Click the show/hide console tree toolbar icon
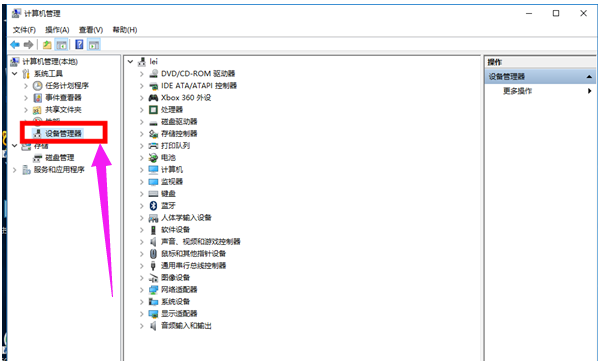Image resolution: width=598 pixels, height=361 pixels. coord(61,45)
